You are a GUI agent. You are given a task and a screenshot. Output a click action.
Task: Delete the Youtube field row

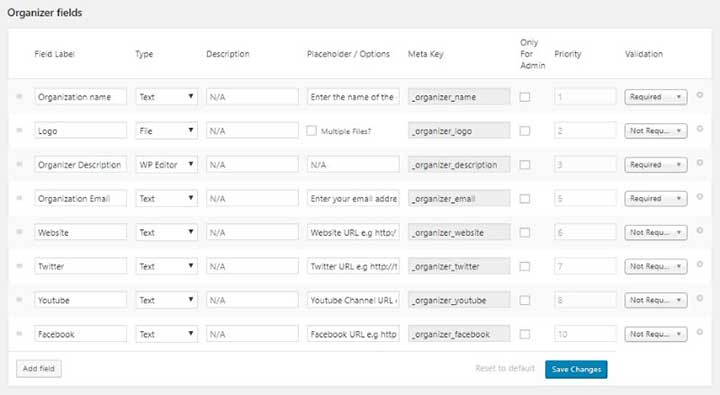pos(699,299)
